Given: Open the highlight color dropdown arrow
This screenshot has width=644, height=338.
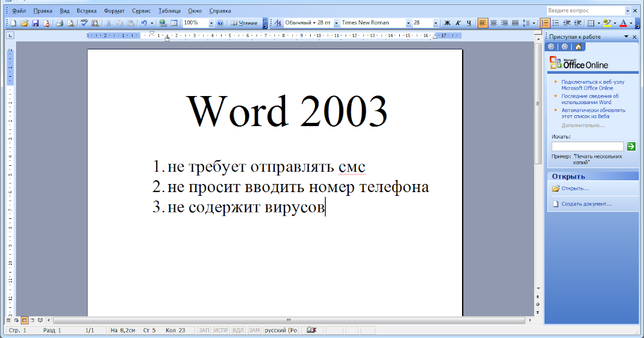Looking at the screenshot, I should coord(614,23).
